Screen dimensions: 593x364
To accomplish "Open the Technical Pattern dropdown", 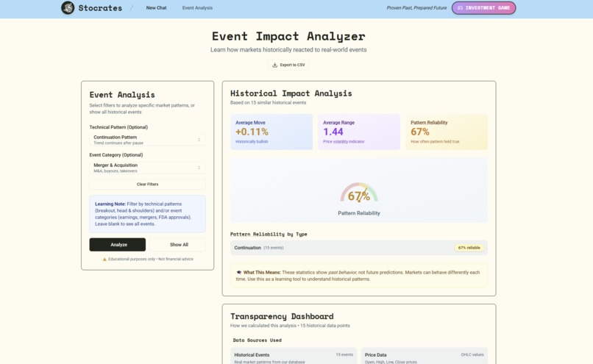I will [x=147, y=140].
